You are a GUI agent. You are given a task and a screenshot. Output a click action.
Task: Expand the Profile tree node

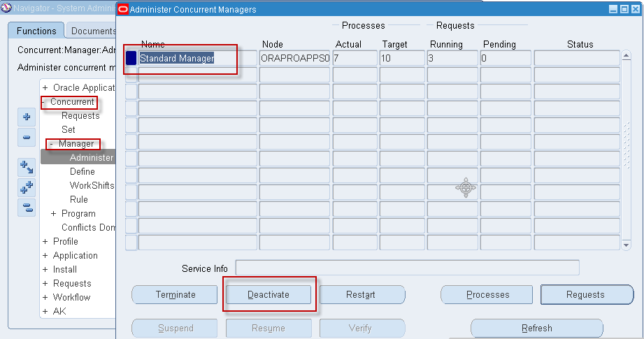(45, 242)
